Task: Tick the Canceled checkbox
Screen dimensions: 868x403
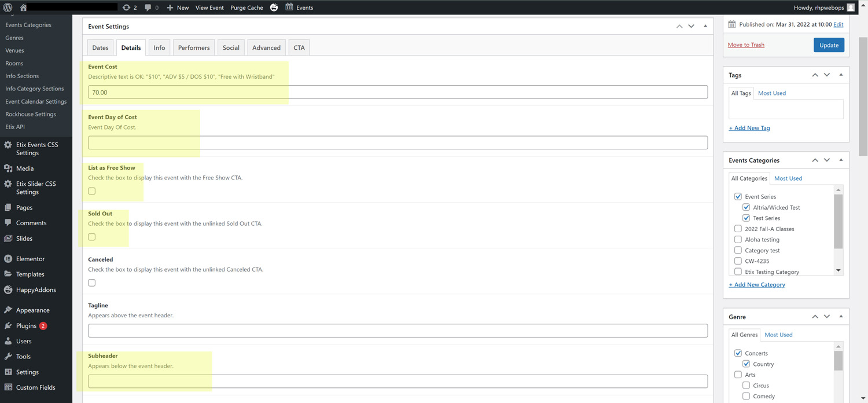Action: tap(92, 283)
